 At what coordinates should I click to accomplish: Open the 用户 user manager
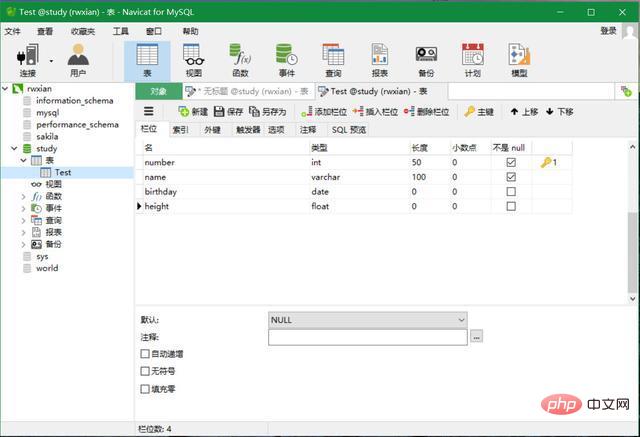(x=78, y=60)
